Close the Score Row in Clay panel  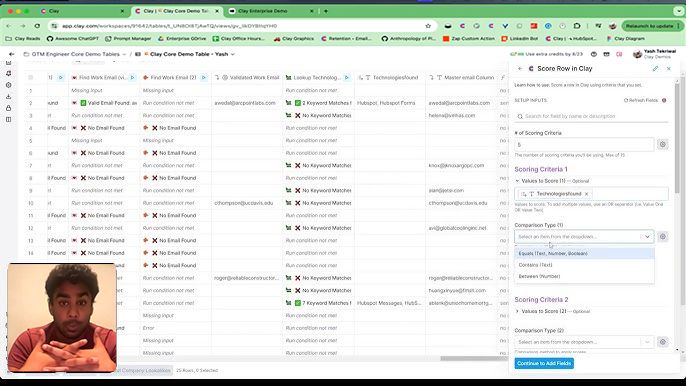tap(668, 69)
